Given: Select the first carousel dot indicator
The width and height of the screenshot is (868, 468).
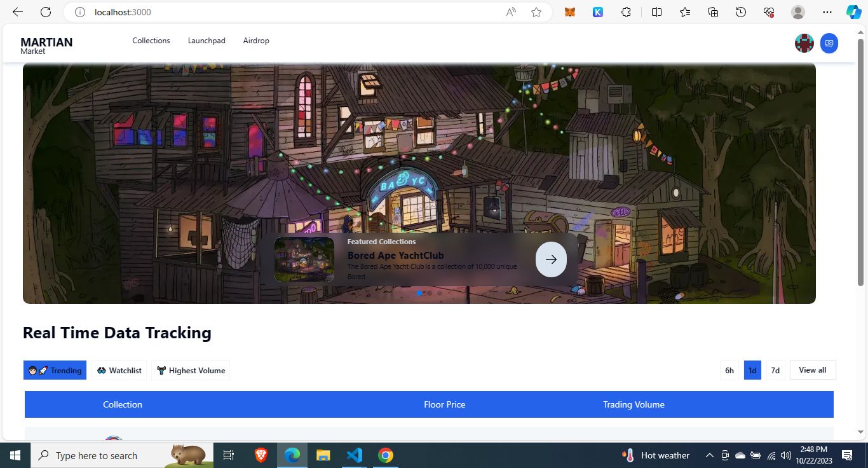Looking at the screenshot, I should [419, 293].
